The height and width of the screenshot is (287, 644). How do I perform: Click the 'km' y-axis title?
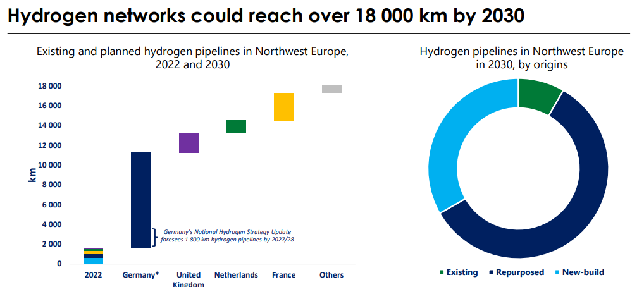(x=32, y=175)
